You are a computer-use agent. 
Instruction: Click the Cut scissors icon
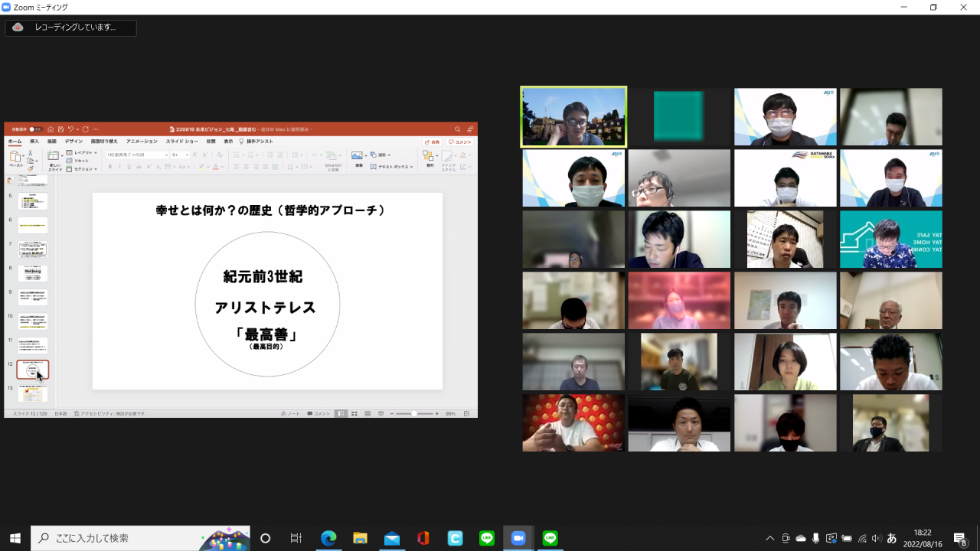(30, 152)
